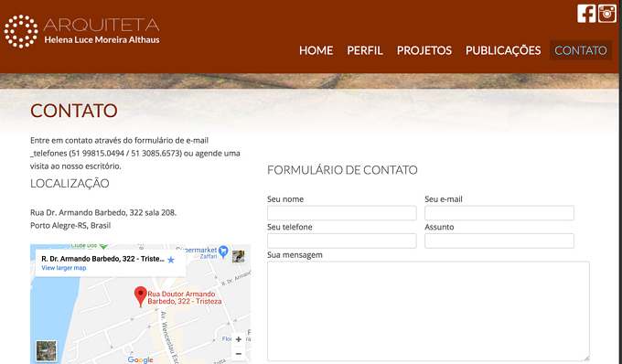Switch map to satellite view thumbnail
Viewport: 622px width, 364px height.
click(46, 351)
